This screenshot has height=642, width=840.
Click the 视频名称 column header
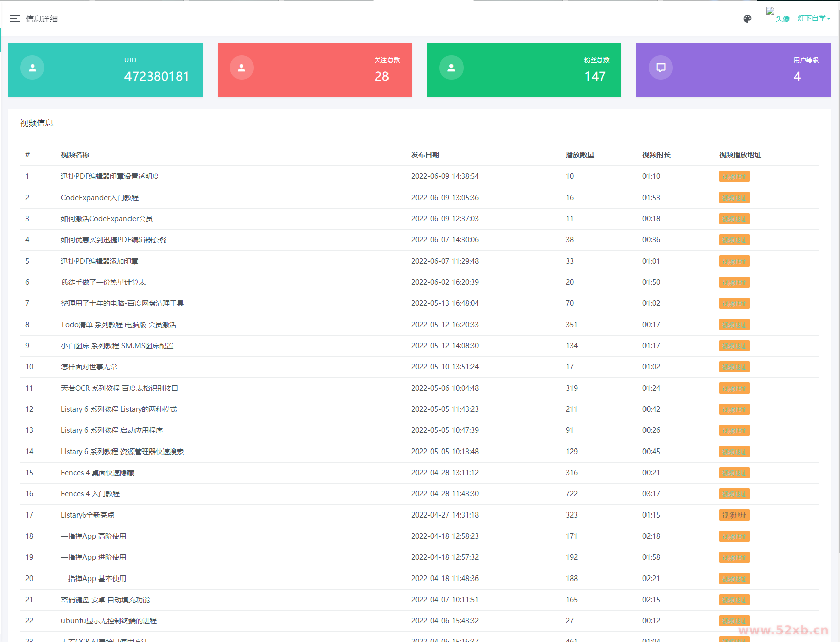[x=75, y=155]
